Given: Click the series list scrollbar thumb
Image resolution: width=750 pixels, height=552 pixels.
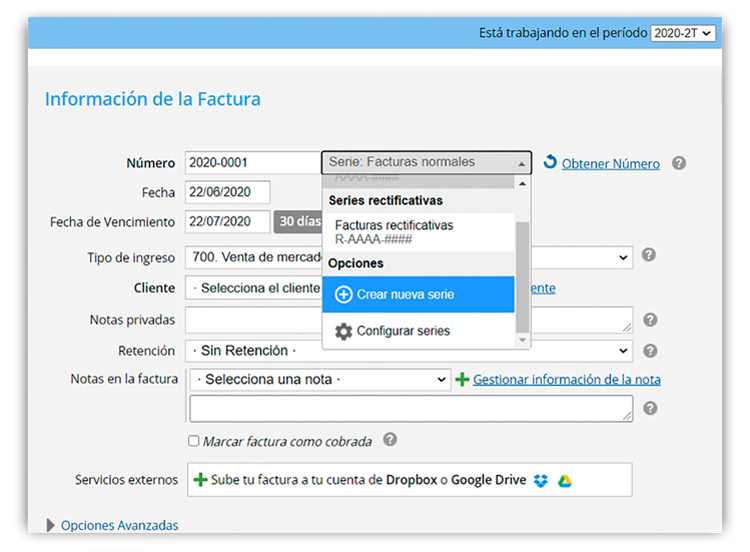Looking at the screenshot, I should coord(522,276).
